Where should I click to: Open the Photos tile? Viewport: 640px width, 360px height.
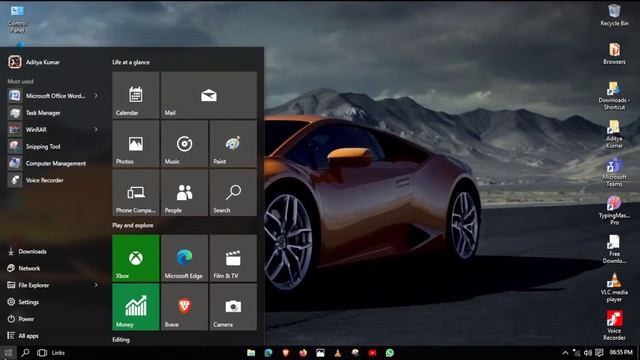pyautogui.click(x=136, y=144)
